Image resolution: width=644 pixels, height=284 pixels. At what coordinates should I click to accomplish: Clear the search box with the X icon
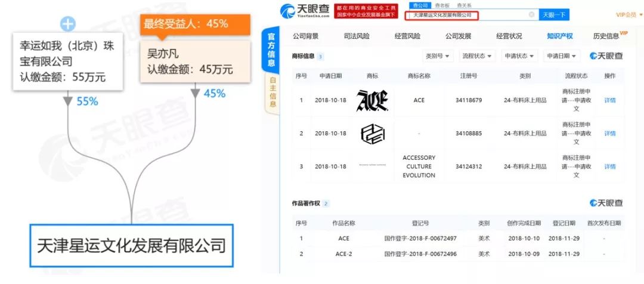coord(531,15)
